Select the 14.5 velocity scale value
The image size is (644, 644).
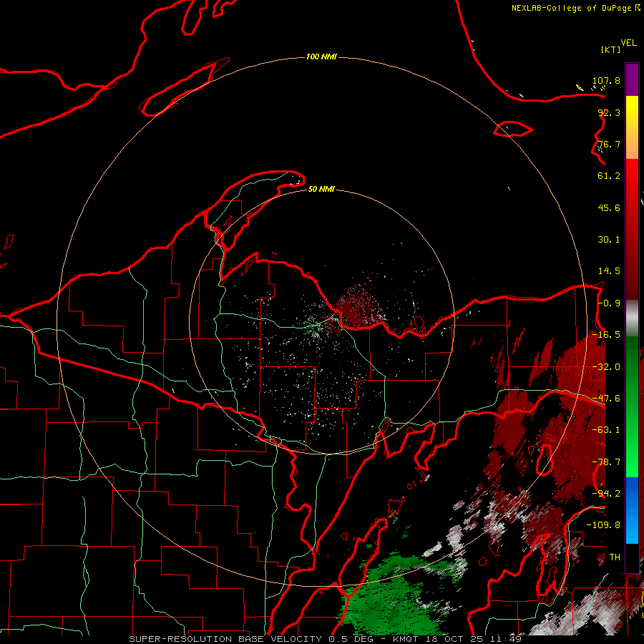[609, 271]
